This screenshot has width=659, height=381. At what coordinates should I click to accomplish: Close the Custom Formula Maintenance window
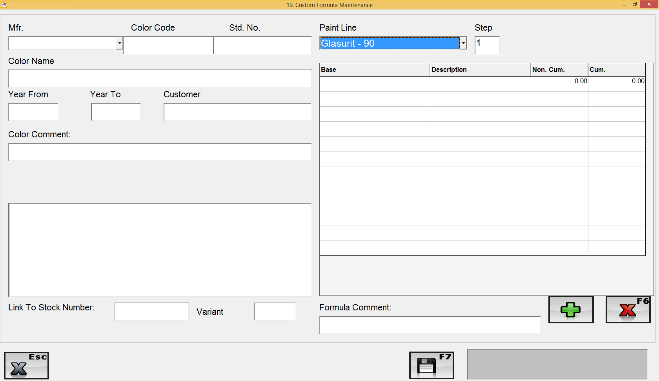649,4
